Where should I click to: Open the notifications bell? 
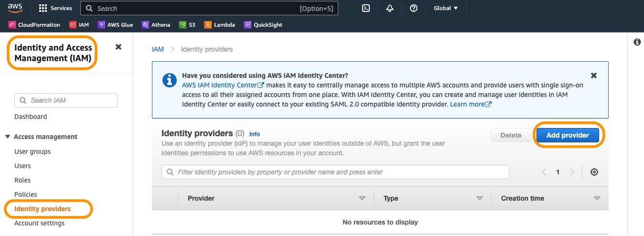click(x=390, y=8)
